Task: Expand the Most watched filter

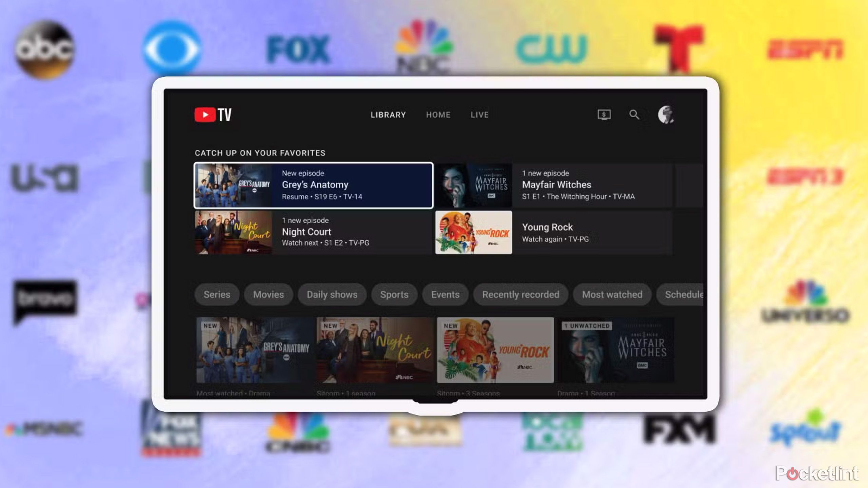Action: pyautogui.click(x=612, y=294)
